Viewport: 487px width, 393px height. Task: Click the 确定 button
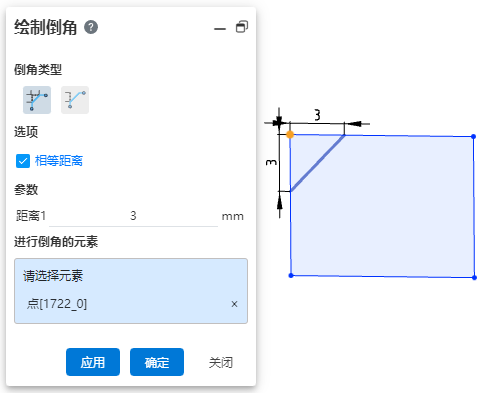[157, 362]
